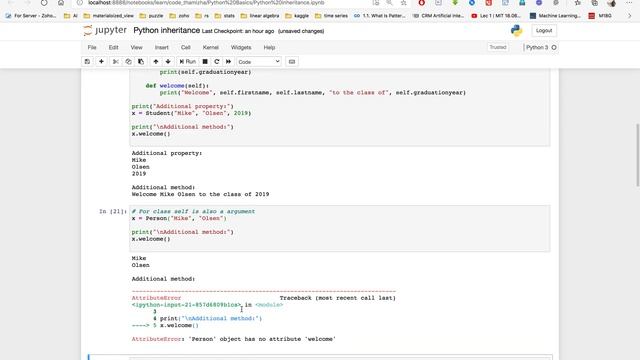This screenshot has height=360, width=640.
Task: Bookmark this page with star icon
Action: [x=404, y=3]
